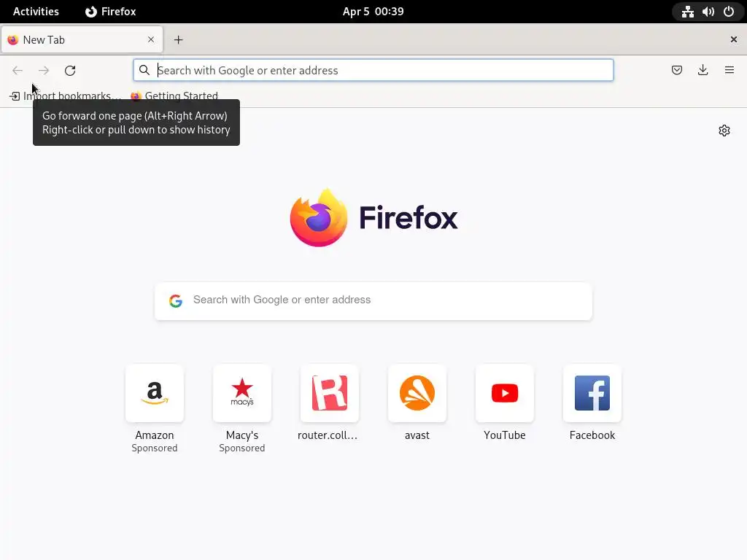Image resolution: width=747 pixels, height=560 pixels.
Task: Click the "Sponsored" text under Amazon
Action: [x=155, y=448]
